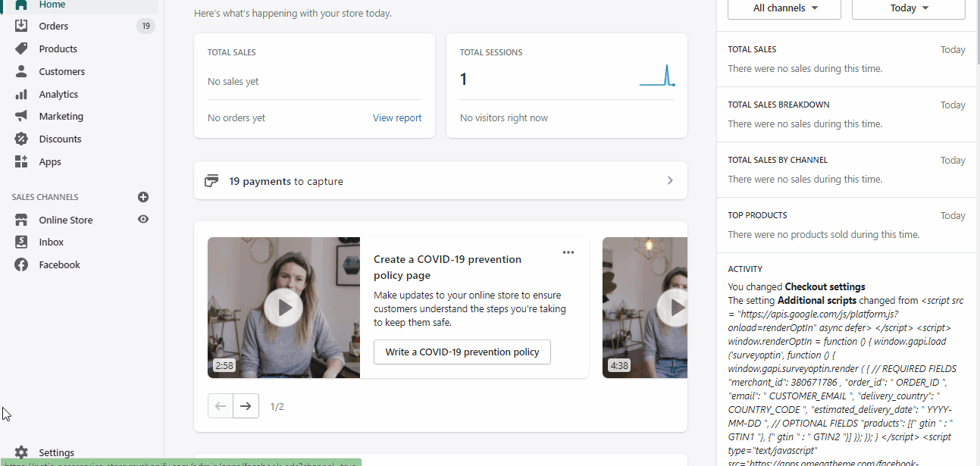Click No visitors right now text
This screenshot has width=980, height=466.
(x=504, y=117)
